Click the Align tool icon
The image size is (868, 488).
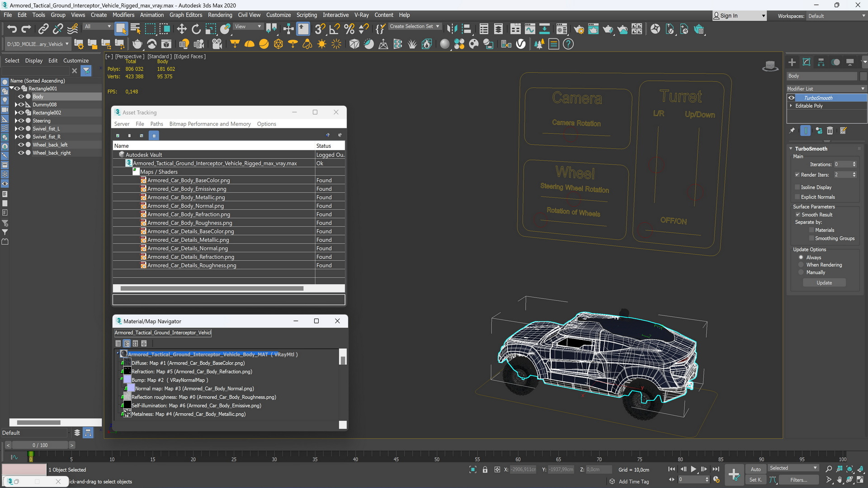(x=466, y=29)
